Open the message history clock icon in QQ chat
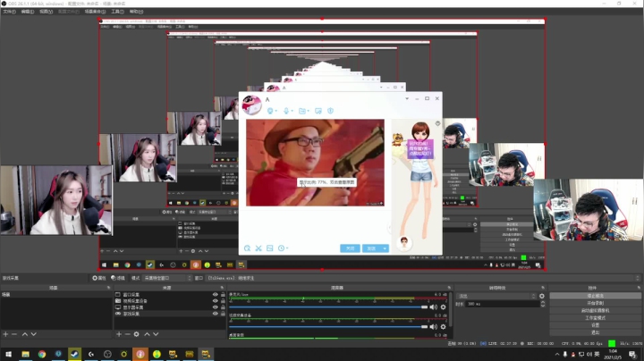The width and height of the screenshot is (644, 361). pos(283,248)
